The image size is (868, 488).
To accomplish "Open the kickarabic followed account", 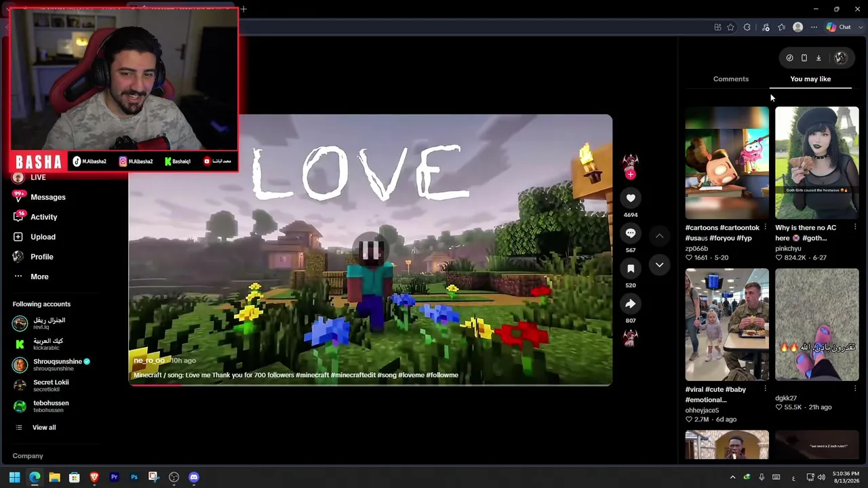I will click(38, 344).
